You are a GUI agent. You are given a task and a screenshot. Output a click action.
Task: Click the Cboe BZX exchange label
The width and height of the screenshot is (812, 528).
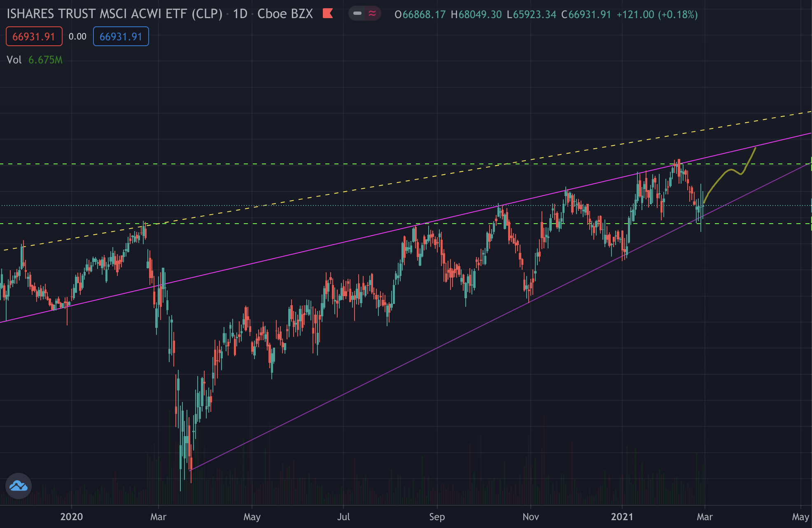tap(285, 14)
